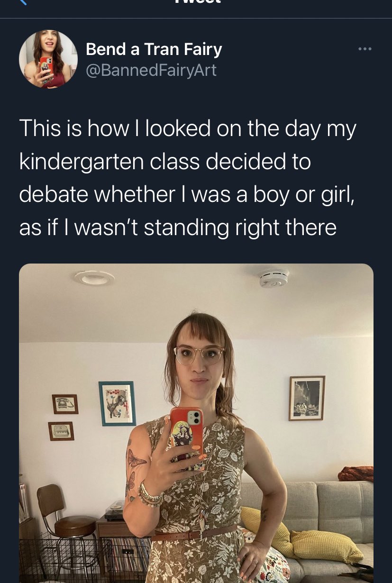
Task: Tap the recessed ceiling light in the photo
Action: 94,277
